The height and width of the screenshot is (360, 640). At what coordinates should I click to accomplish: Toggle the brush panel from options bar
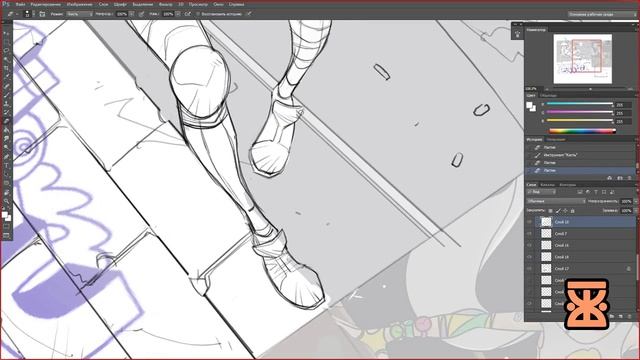42,14
